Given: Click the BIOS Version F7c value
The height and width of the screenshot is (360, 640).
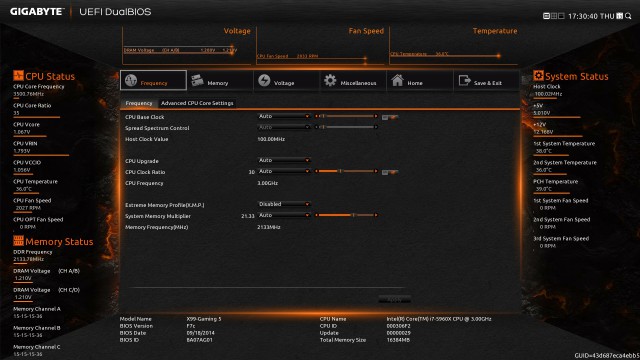Looking at the screenshot, I should click(191, 326).
